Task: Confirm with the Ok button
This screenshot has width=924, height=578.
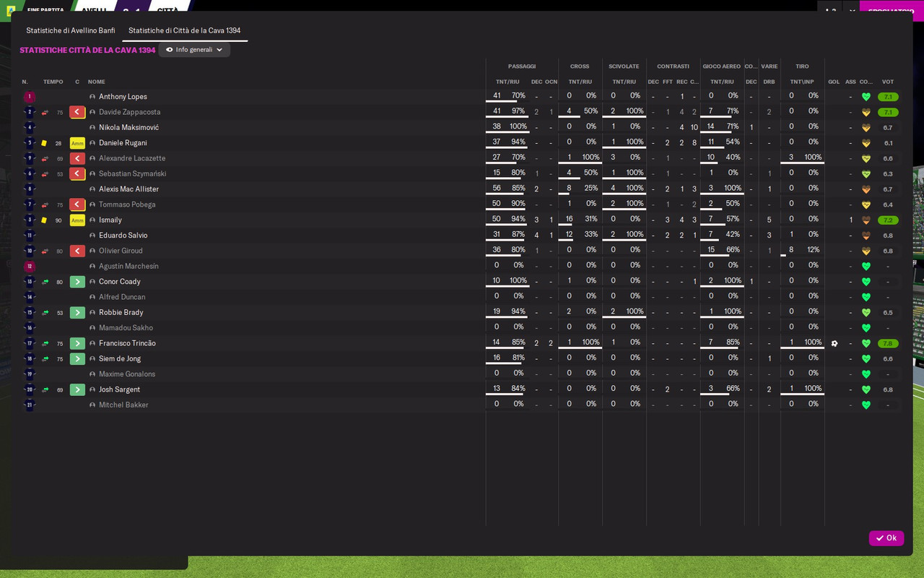Action: click(x=886, y=538)
